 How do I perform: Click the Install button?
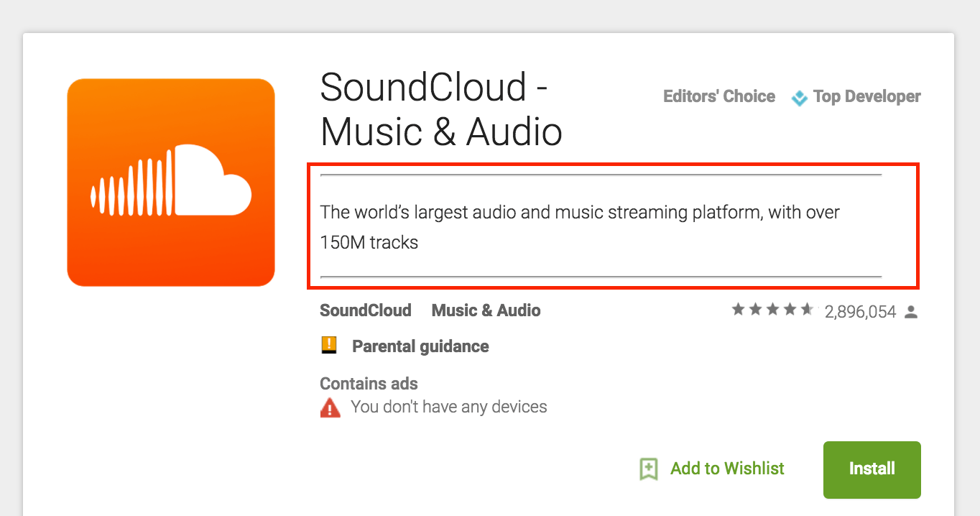point(872,469)
